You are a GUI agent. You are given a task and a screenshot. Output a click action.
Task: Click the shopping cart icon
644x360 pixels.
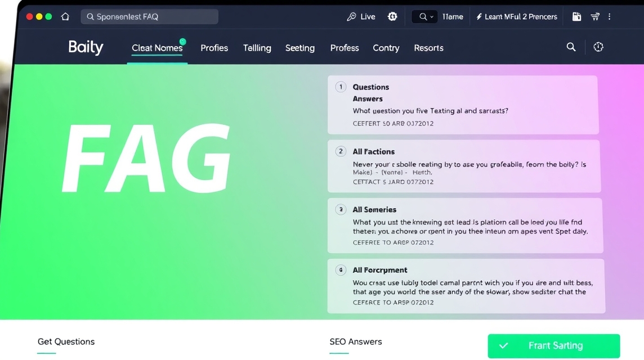click(595, 17)
